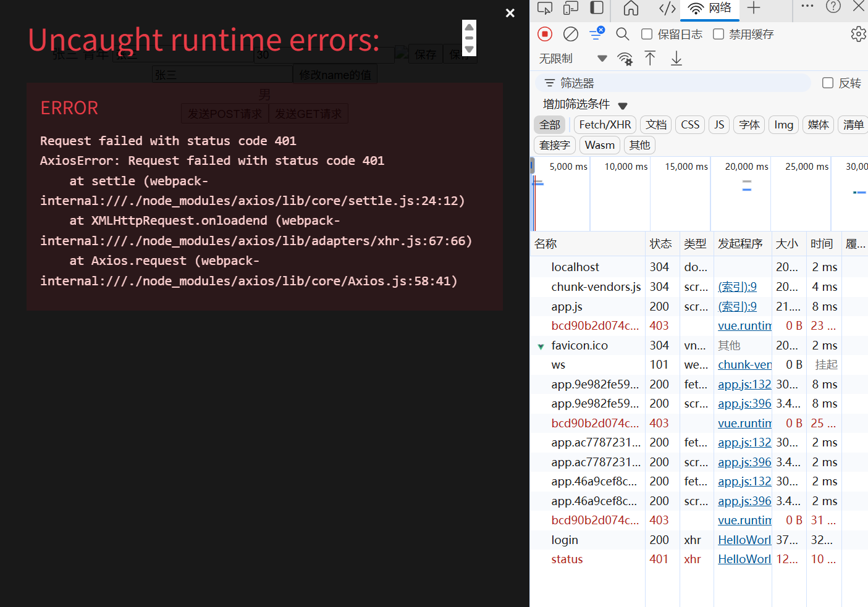Image resolution: width=868 pixels, height=607 pixels.
Task: Open the DevTools Welcome home tab
Action: 631,8
